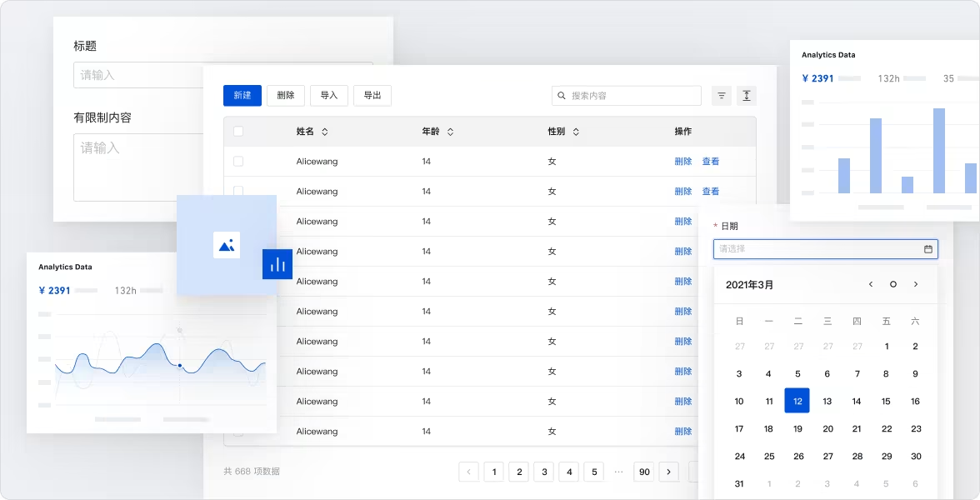Viewport: 980px width, 500px height.
Task: Go to next month in calendar
Action: (916, 284)
